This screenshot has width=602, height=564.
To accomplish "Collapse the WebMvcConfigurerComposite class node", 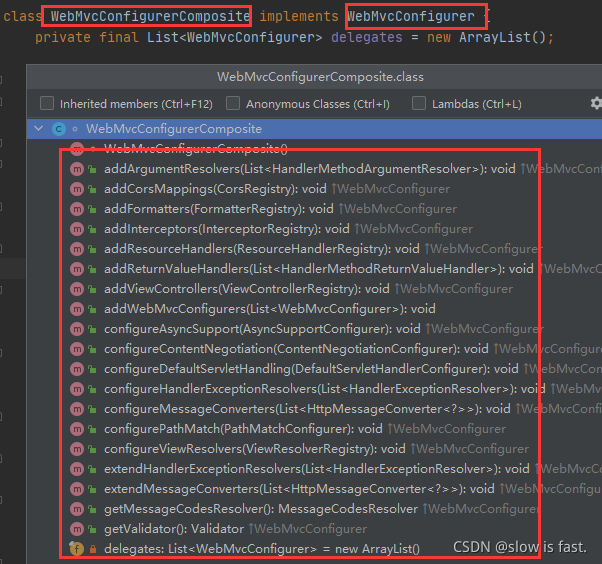I will [x=38, y=129].
